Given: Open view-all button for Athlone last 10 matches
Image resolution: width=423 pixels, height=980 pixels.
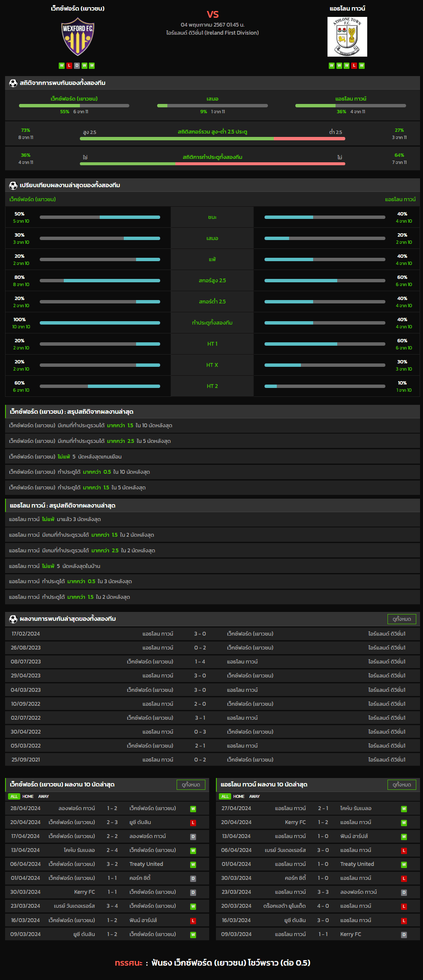Looking at the screenshot, I should pos(402,784).
